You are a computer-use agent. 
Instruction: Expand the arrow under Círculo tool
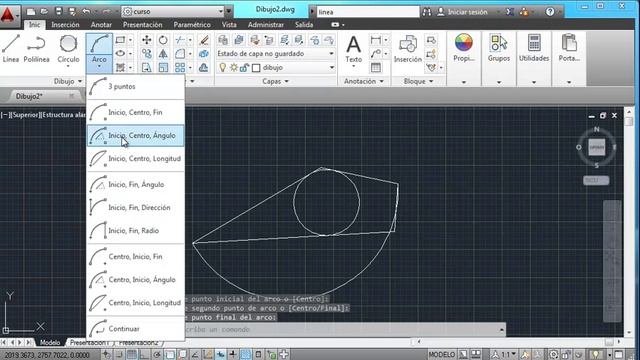[68, 67]
